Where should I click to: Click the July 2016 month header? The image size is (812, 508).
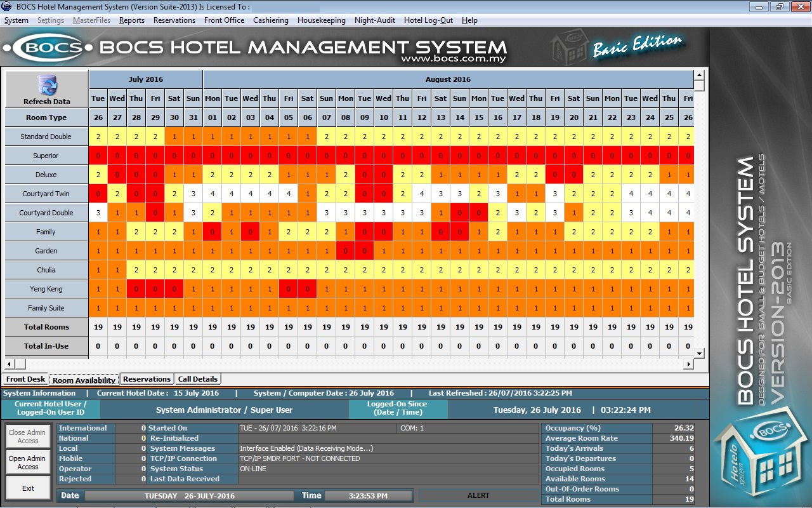tap(146, 79)
